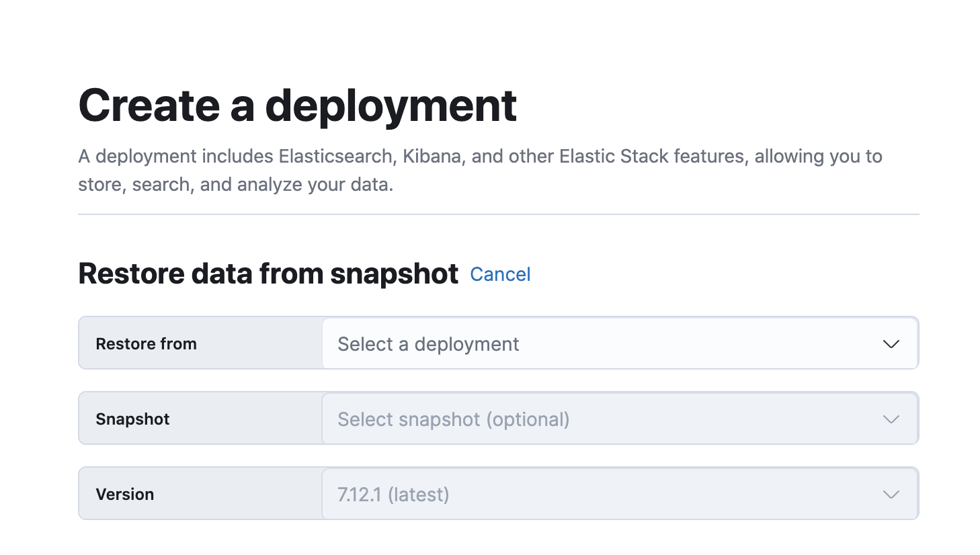Click the 'Restore from' field label
This screenshot has width=980, height=555.
coord(146,344)
